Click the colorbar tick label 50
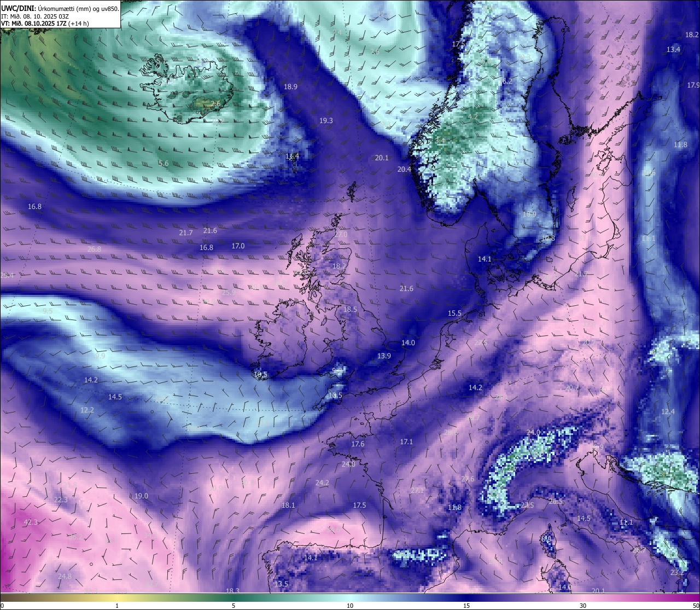 695,606
